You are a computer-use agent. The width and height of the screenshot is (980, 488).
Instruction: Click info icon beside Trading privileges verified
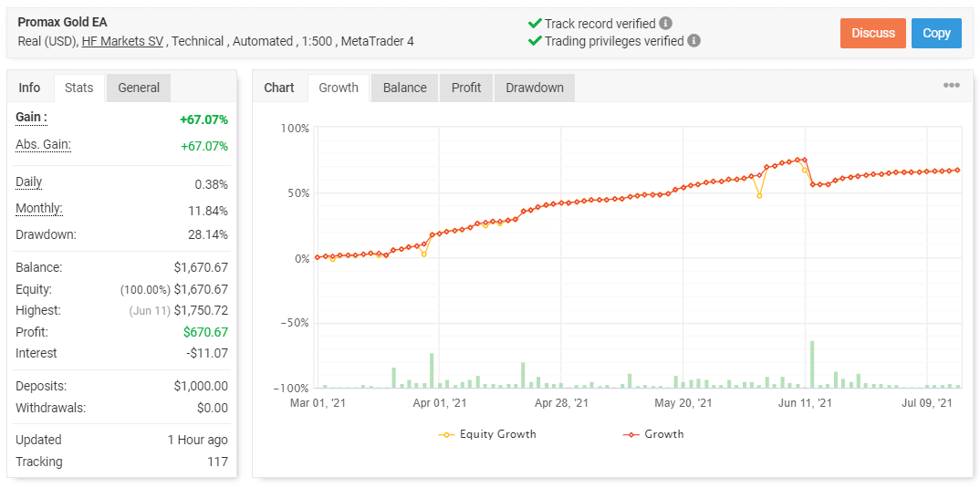694,41
